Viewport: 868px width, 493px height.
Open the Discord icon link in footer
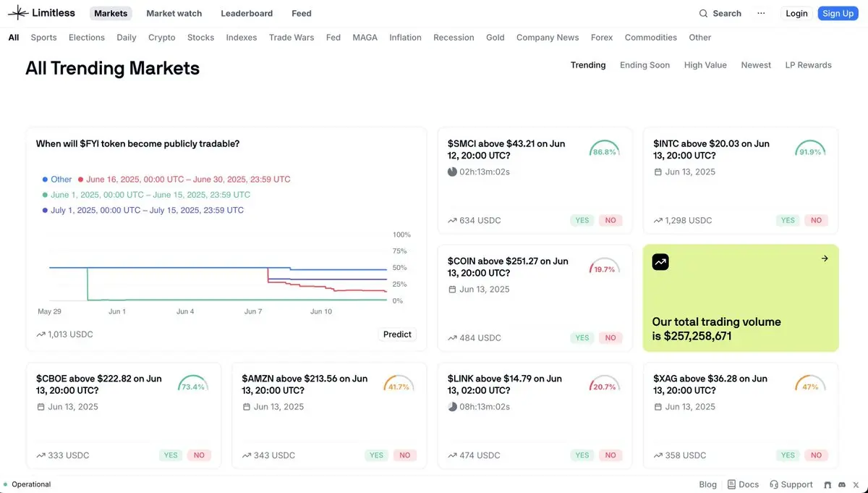pos(841,484)
